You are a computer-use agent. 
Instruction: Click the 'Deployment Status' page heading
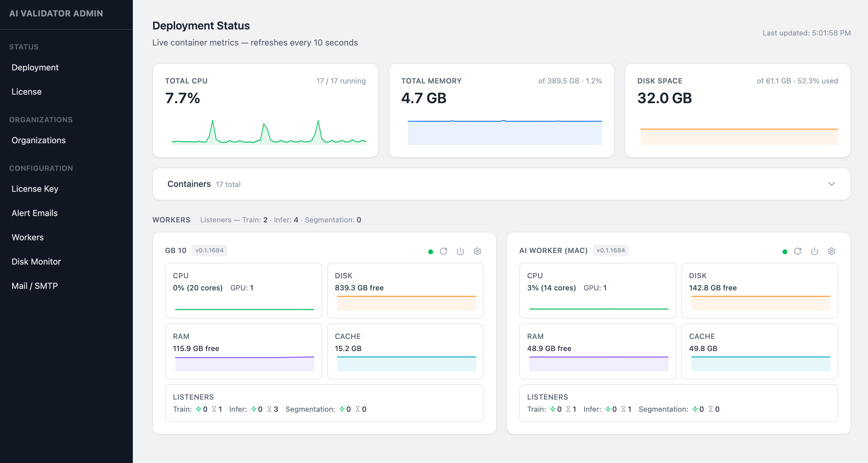[201, 25]
